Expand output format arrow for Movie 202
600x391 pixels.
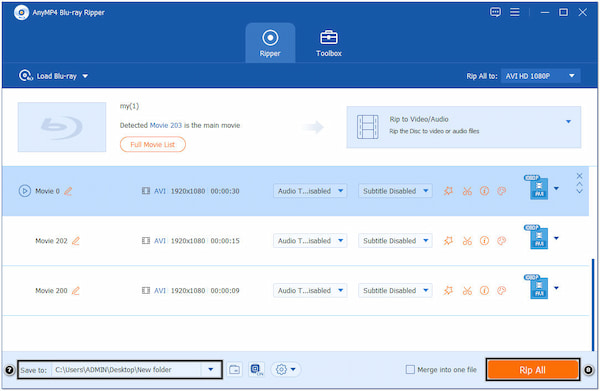tap(556, 238)
